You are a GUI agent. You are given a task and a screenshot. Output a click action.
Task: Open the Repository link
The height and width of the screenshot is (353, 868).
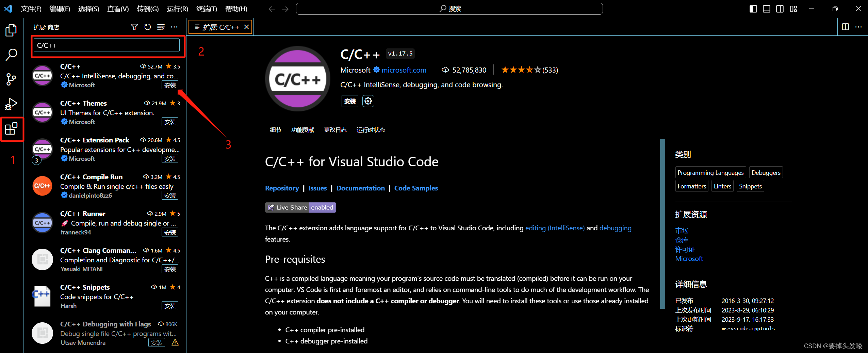pos(282,188)
